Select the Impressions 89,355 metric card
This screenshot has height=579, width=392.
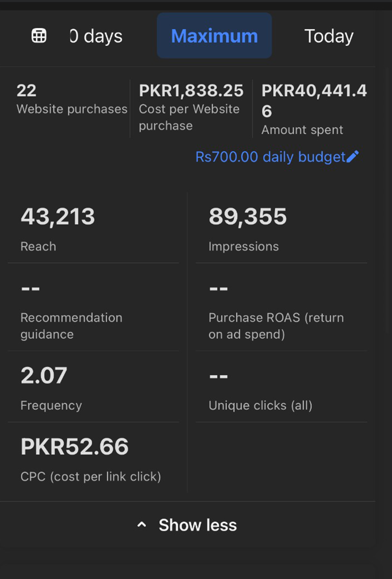pos(281,228)
